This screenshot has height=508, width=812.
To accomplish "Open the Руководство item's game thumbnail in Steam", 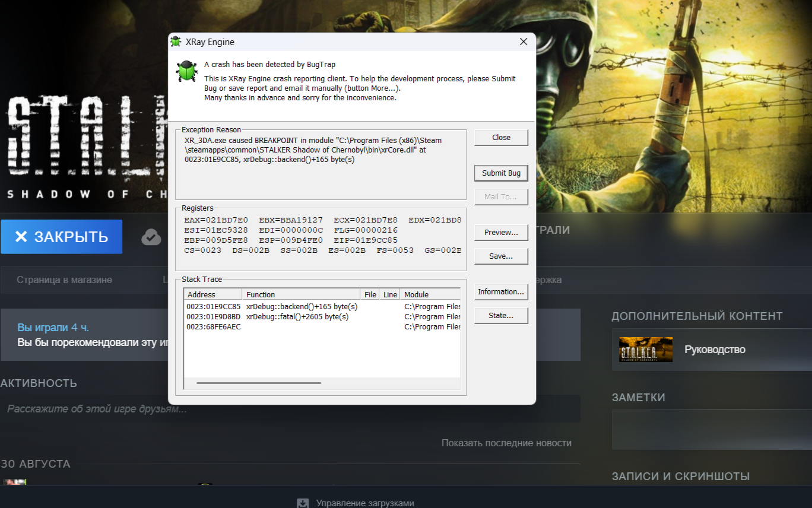I will (x=646, y=350).
